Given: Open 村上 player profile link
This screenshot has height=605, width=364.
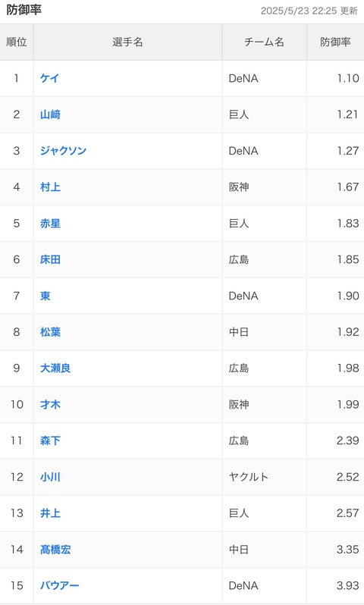Looking at the screenshot, I should pos(50,187).
